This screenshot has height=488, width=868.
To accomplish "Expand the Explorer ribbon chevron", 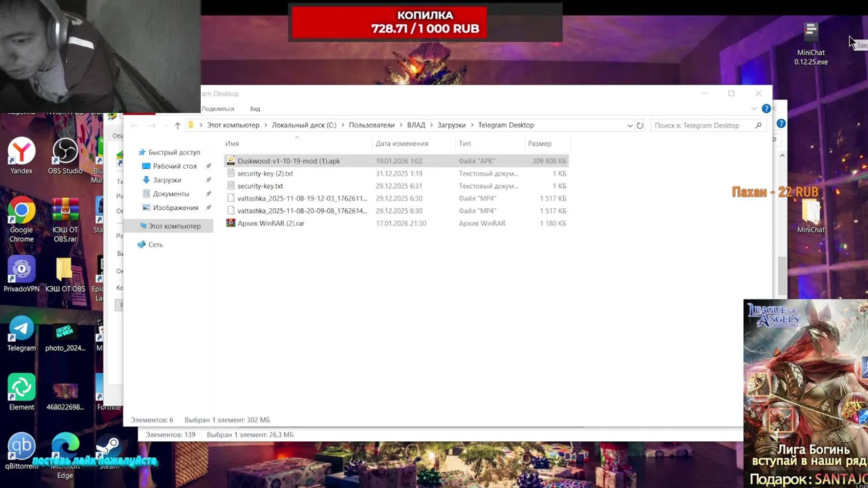I will tap(755, 108).
